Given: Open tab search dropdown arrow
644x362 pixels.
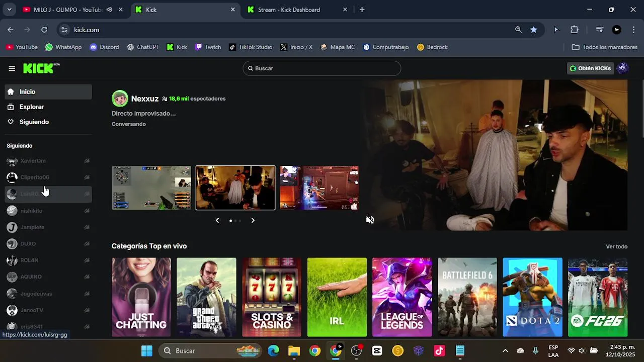Looking at the screenshot, I should click(x=9, y=10).
